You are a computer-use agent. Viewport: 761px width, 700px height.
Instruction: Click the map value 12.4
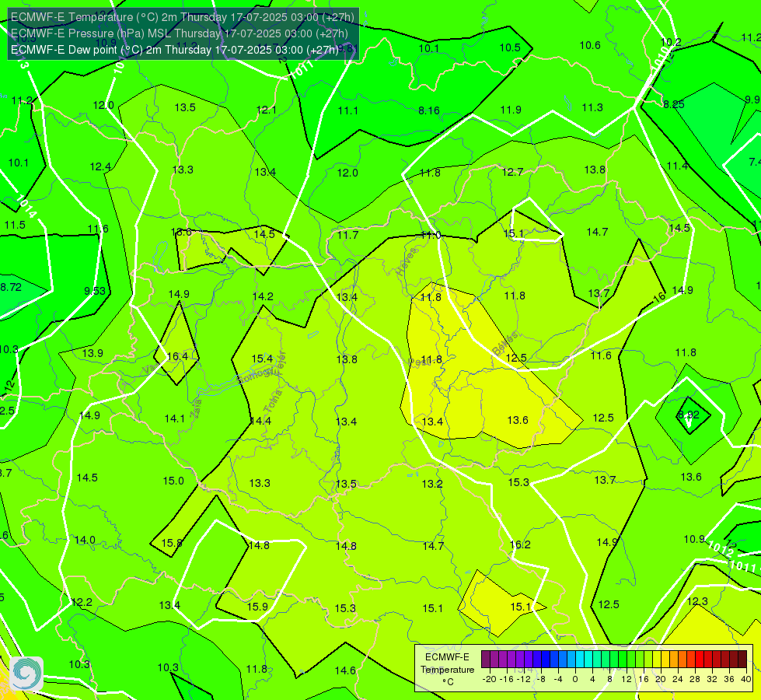pos(100,167)
